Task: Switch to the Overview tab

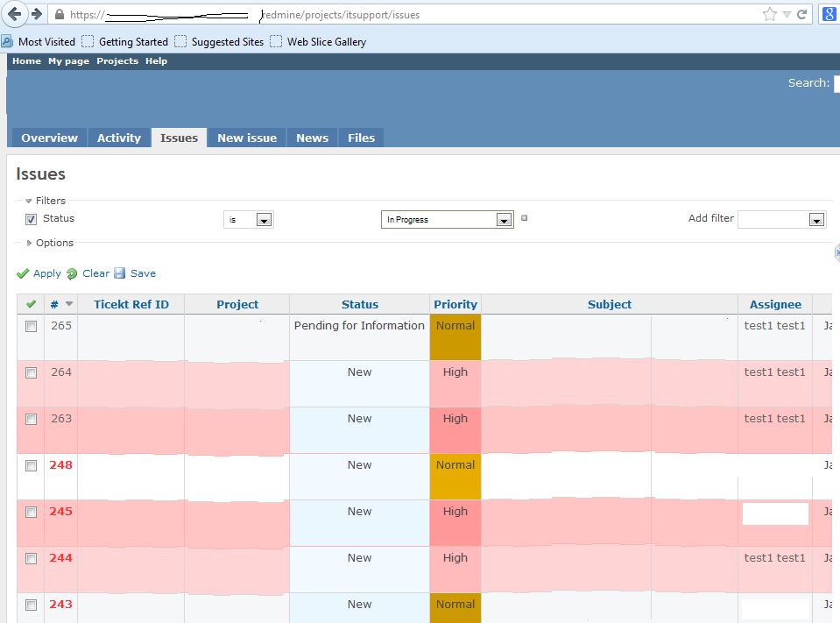Action: 49,138
